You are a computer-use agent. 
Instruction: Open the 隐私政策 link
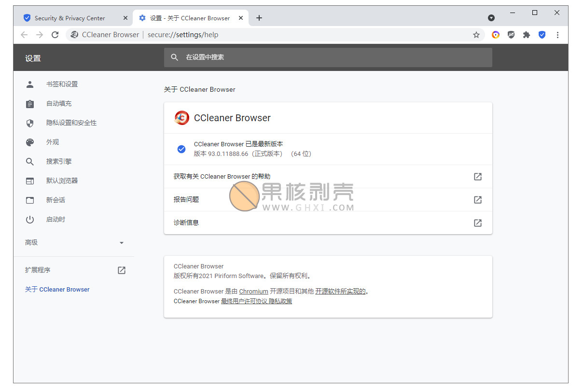[282, 301]
